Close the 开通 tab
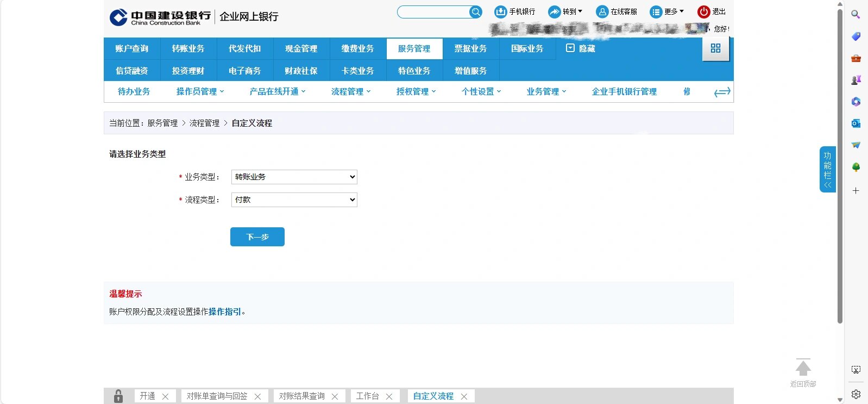Image resolution: width=868 pixels, height=404 pixels. click(166, 396)
